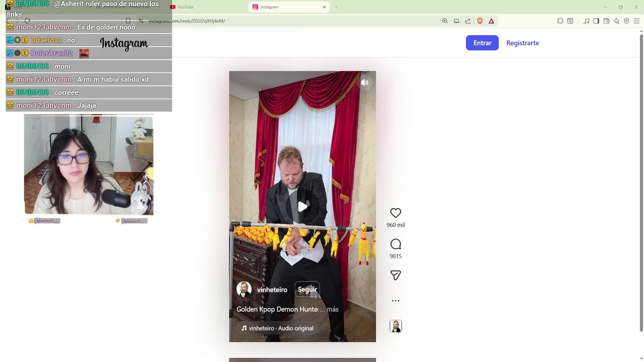The width and height of the screenshot is (644, 362).
Task: Click the 'Jajaja' chat message
Action: pos(87,106)
